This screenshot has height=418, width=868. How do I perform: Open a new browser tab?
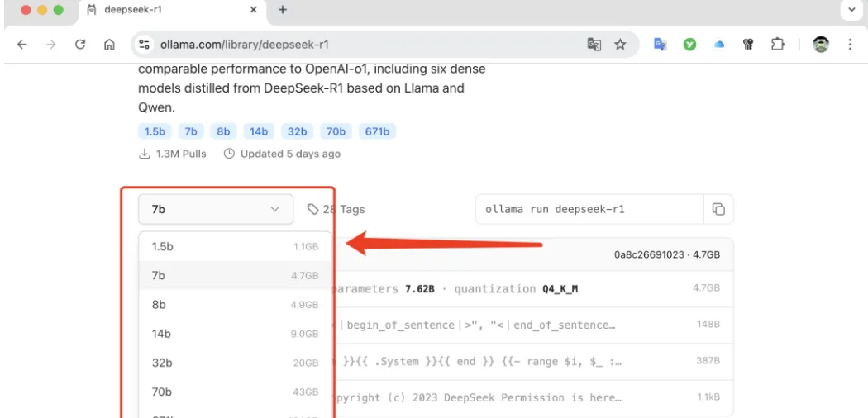click(283, 10)
